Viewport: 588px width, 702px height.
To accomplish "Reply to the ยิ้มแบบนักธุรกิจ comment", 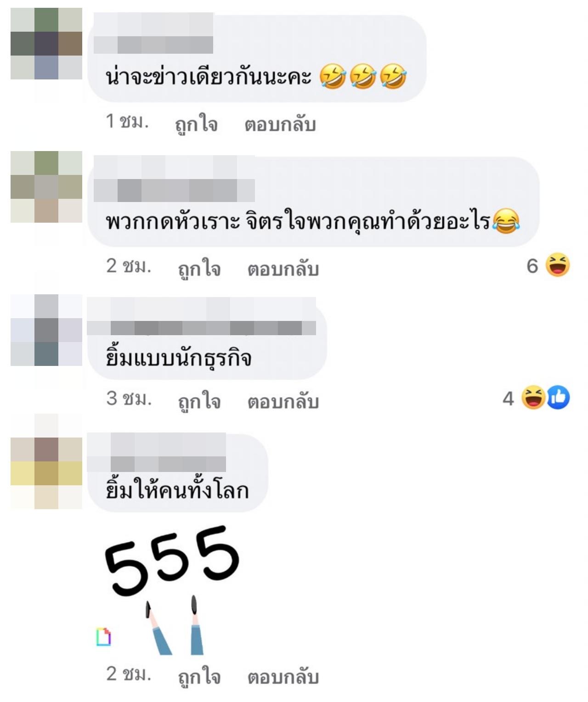I will click(283, 402).
